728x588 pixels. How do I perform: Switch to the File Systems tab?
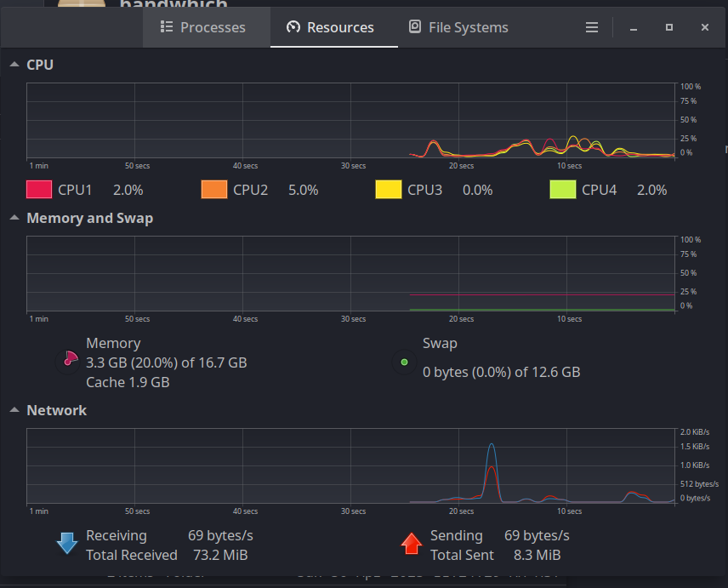coord(459,27)
